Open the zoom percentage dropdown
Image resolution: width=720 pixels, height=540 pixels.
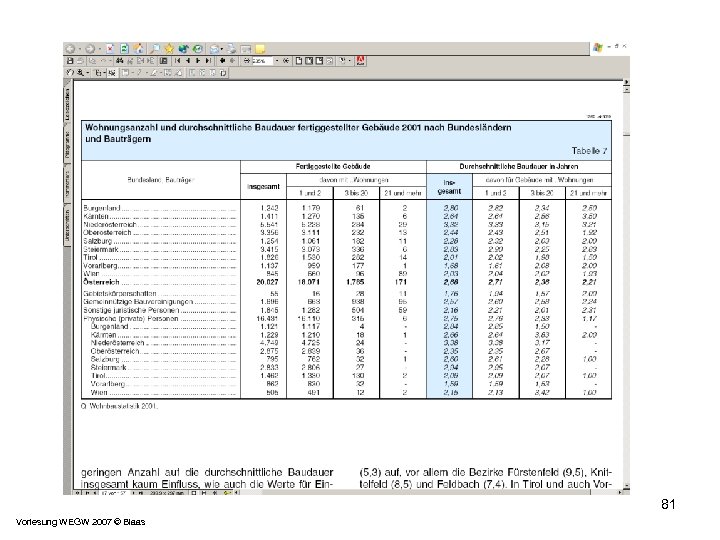[276, 61]
